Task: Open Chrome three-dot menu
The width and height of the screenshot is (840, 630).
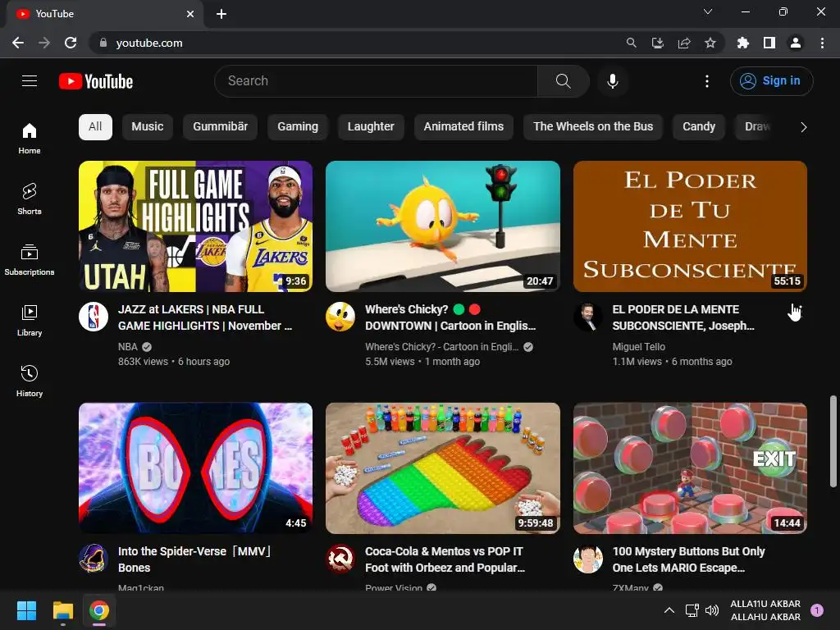Action: point(822,43)
